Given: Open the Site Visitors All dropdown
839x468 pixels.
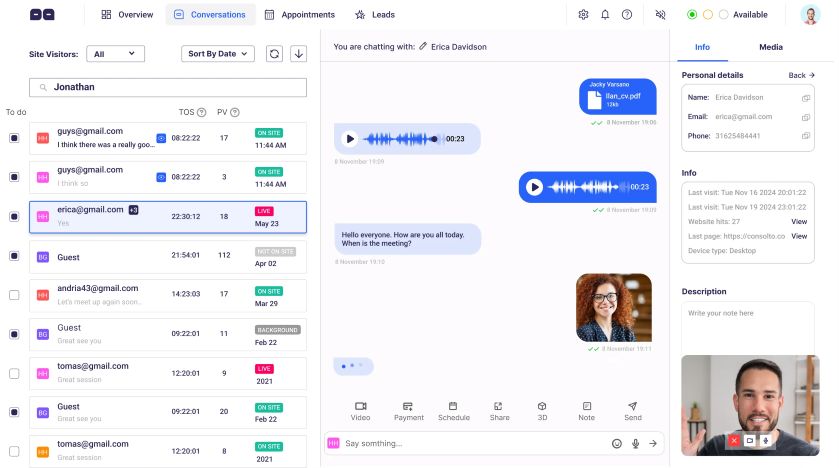Looking at the screenshot, I should coord(116,53).
